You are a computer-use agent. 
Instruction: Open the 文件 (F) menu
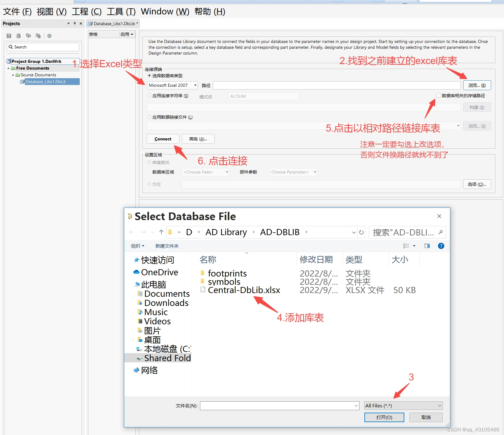coord(17,12)
